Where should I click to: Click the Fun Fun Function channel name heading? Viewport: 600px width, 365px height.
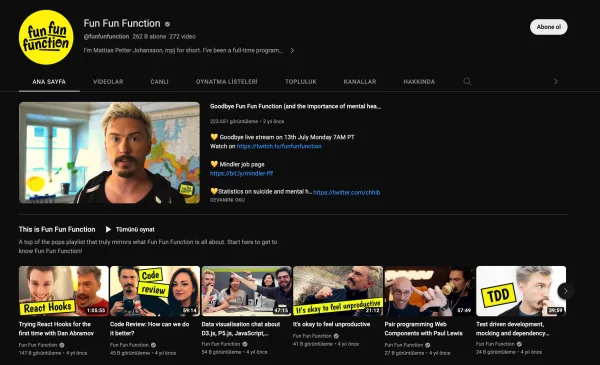click(122, 24)
